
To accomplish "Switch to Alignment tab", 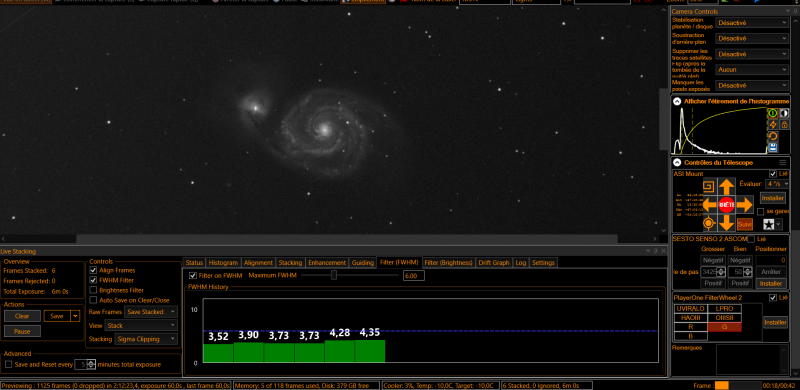I will (258, 262).
